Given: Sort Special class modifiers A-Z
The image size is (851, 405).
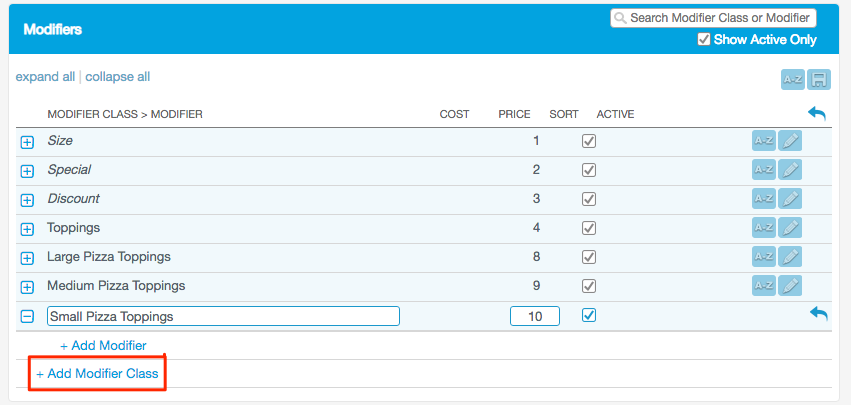Looking at the screenshot, I should click(764, 171).
